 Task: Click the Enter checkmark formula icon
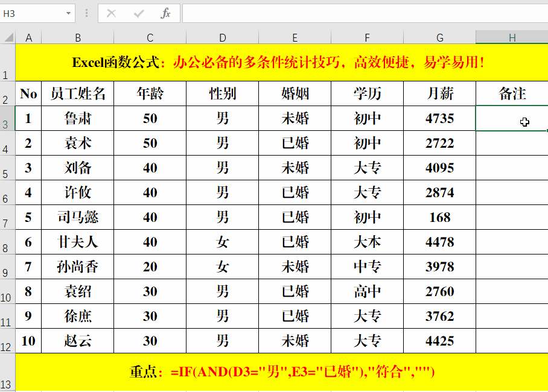point(138,14)
